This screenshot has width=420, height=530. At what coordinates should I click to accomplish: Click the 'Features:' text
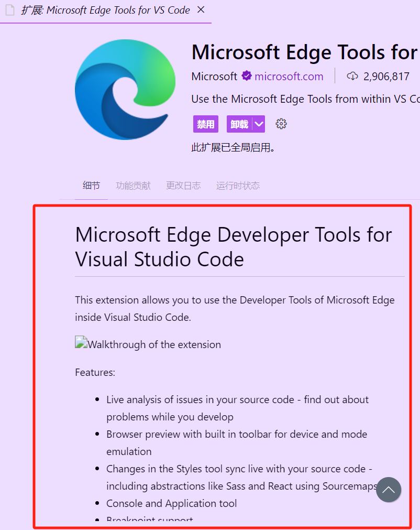[95, 372]
